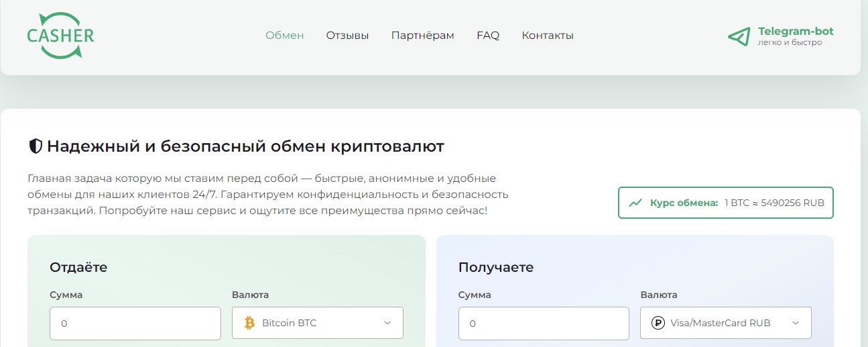Image resolution: width=868 pixels, height=347 pixels.
Task: Click the Валюта label under Отдаёте
Action: click(x=250, y=295)
